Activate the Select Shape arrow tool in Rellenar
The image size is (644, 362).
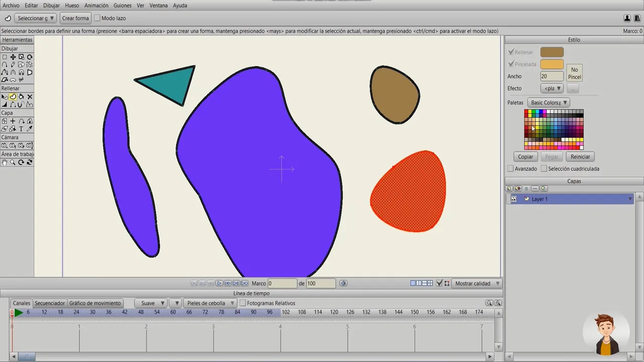5,97
